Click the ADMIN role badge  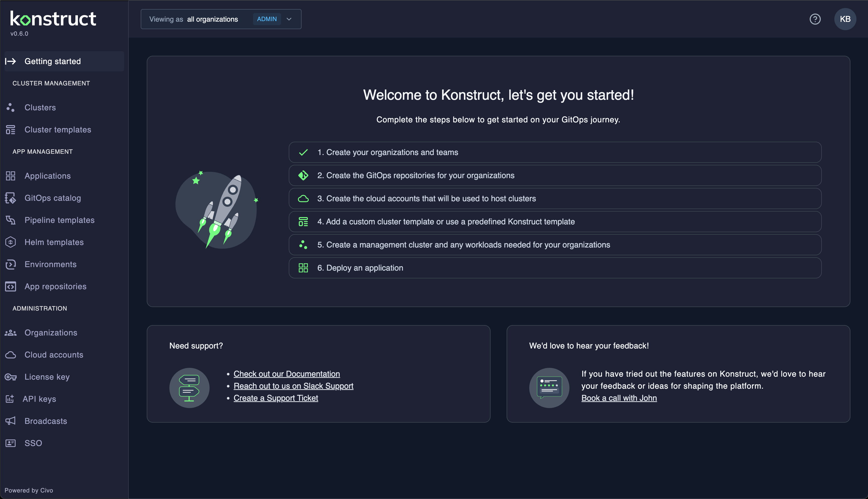click(x=267, y=19)
